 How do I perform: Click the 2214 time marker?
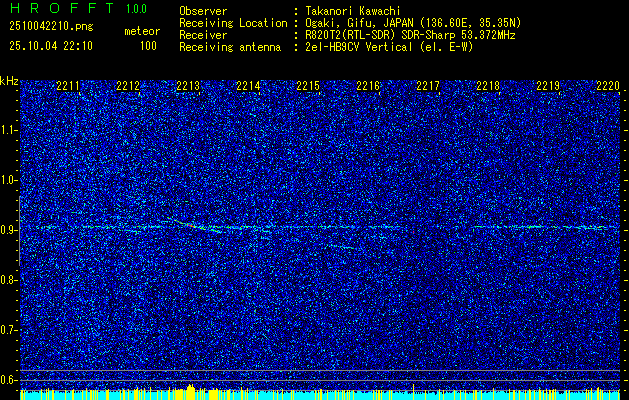248,86
